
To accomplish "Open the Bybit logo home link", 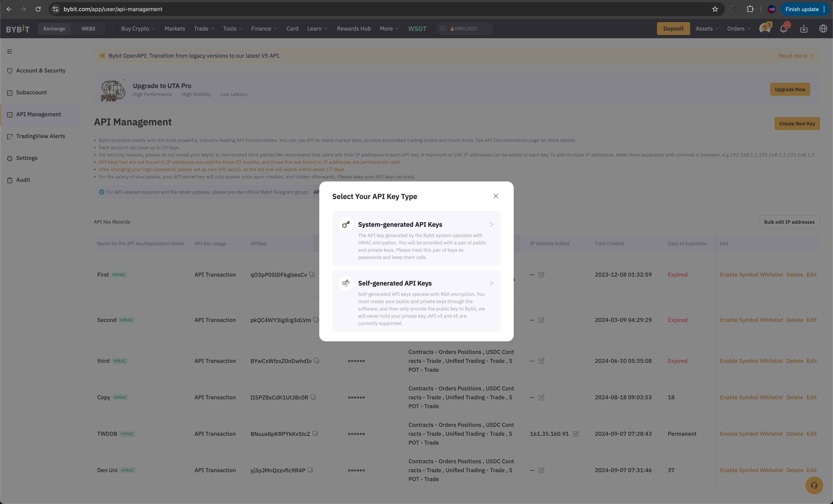I will 18,29.
